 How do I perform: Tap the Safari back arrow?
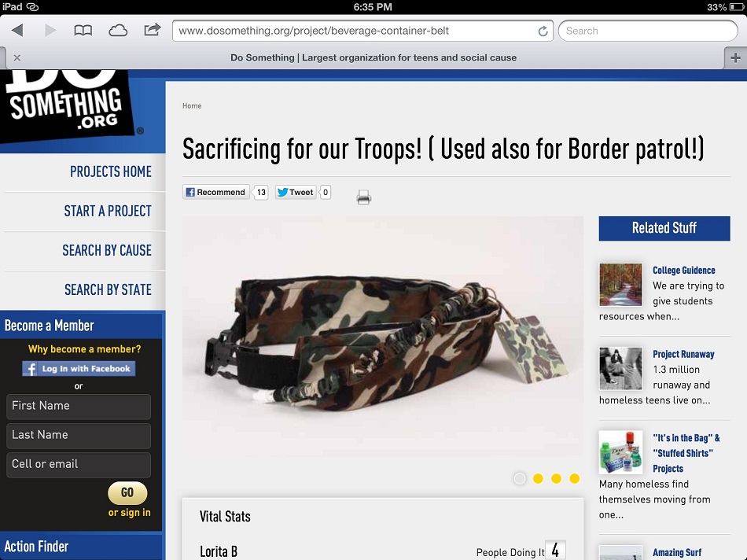pos(17,31)
